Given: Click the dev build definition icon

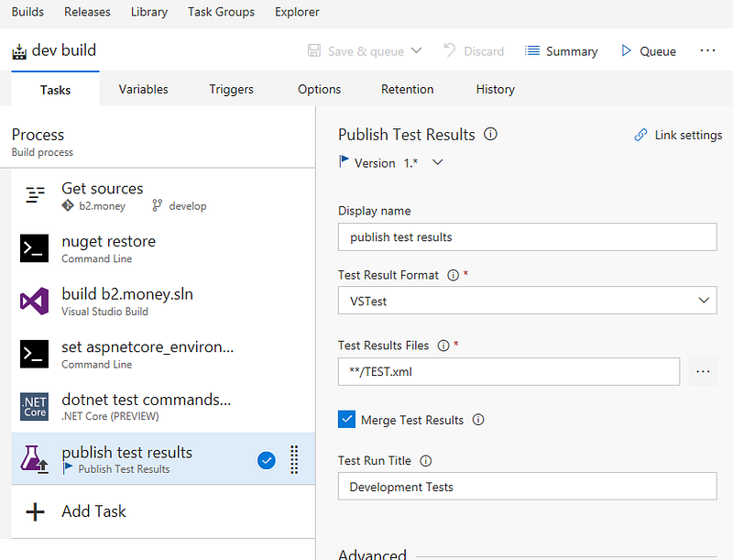Looking at the screenshot, I should (19, 51).
